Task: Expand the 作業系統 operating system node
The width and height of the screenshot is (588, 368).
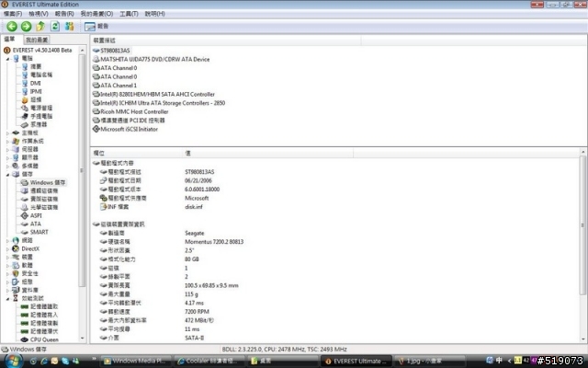Action: coord(7,141)
